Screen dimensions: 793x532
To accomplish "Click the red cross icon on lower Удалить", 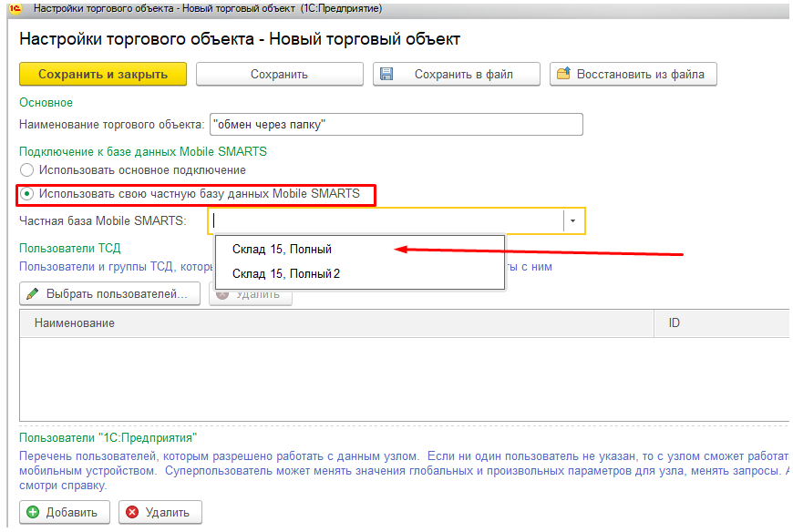I will [x=132, y=512].
